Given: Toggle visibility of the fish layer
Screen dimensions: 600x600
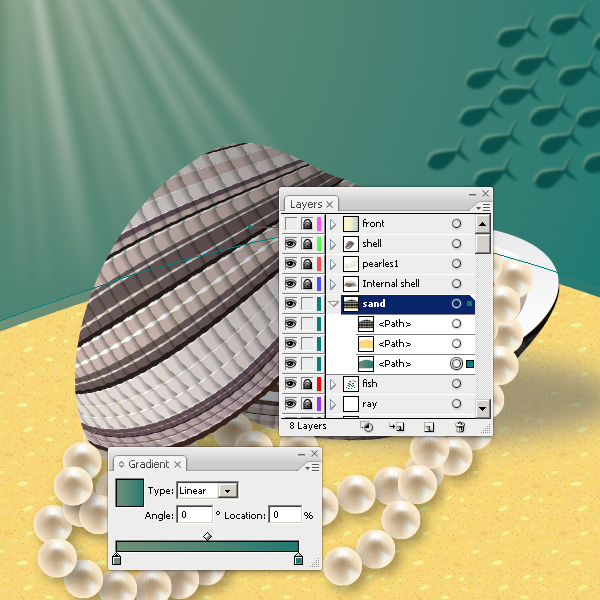Looking at the screenshot, I should point(291,384).
